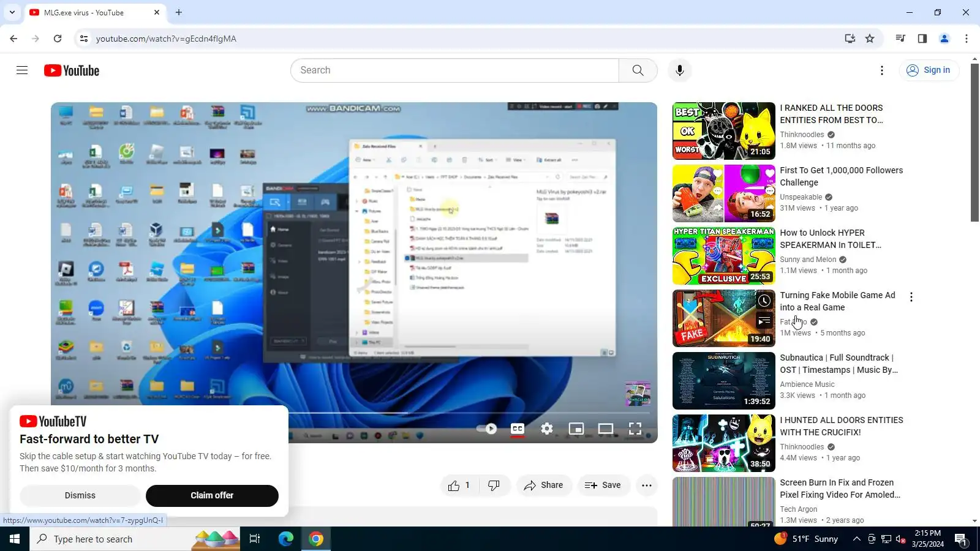Go to the YouTube home logo
This screenshot has width=980, height=551.
tap(72, 70)
